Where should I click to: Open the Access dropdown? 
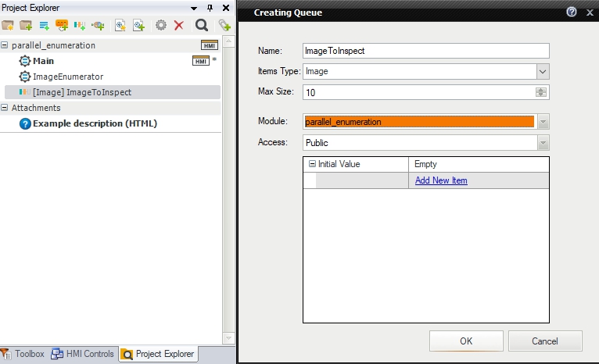(x=543, y=143)
